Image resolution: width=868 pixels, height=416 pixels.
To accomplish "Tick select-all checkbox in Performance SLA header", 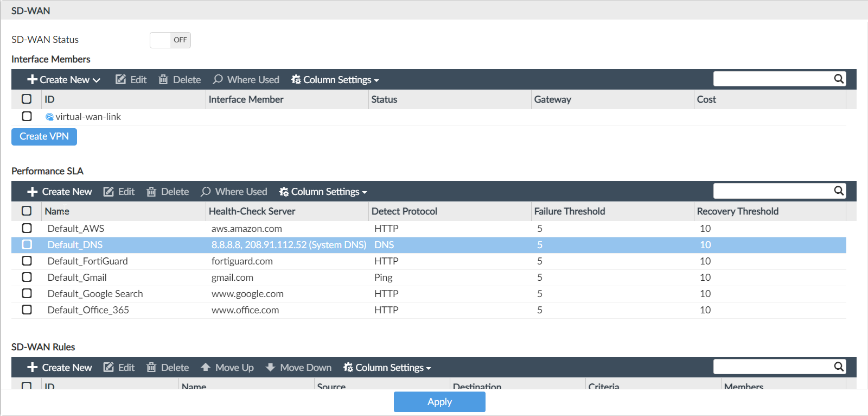I will click(x=27, y=211).
